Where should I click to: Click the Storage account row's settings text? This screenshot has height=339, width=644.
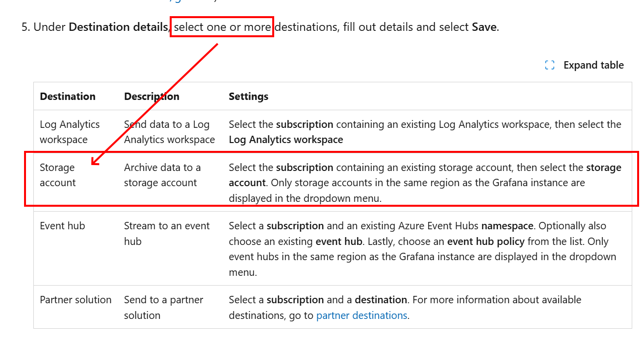tap(425, 183)
